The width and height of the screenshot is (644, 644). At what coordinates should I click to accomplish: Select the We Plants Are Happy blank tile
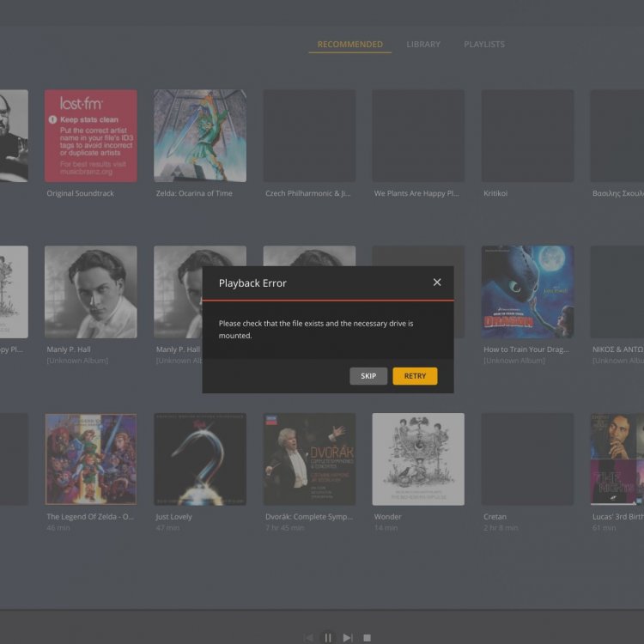pyautogui.click(x=418, y=136)
